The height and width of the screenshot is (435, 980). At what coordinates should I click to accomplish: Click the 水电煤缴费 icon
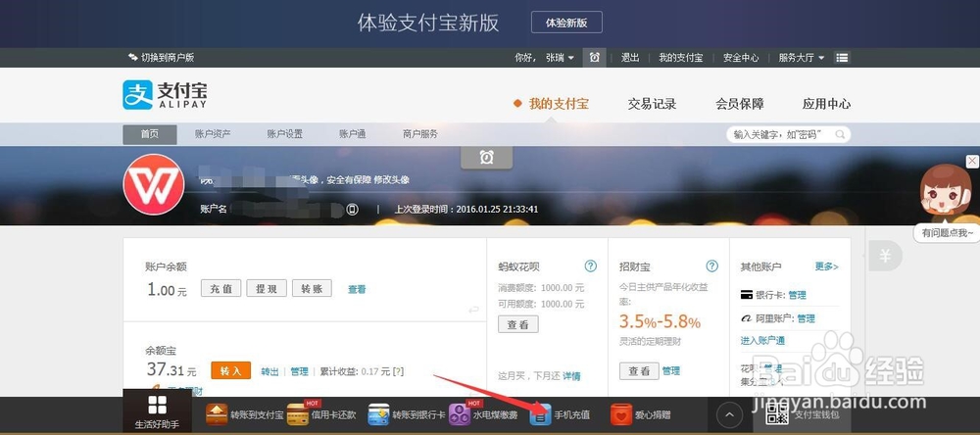(x=460, y=414)
